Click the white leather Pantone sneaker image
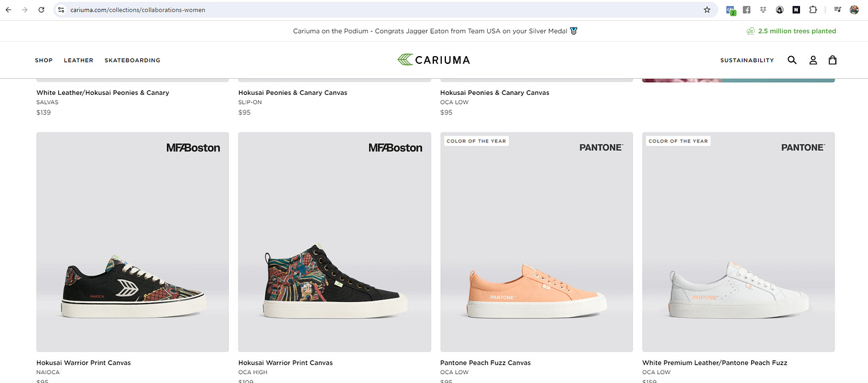 pyautogui.click(x=739, y=289)
